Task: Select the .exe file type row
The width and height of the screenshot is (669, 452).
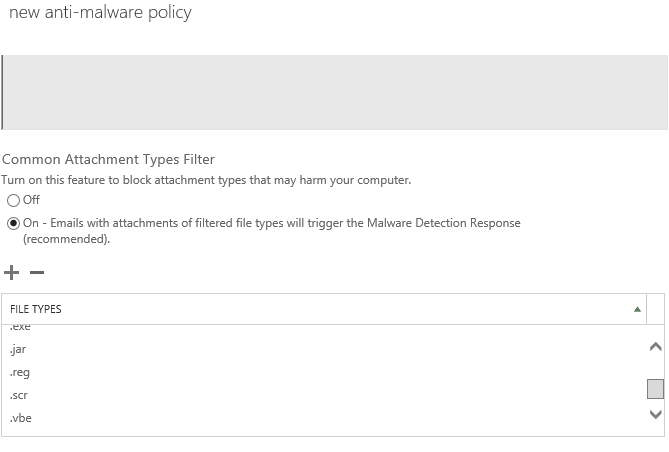Action: click(21, 328)
